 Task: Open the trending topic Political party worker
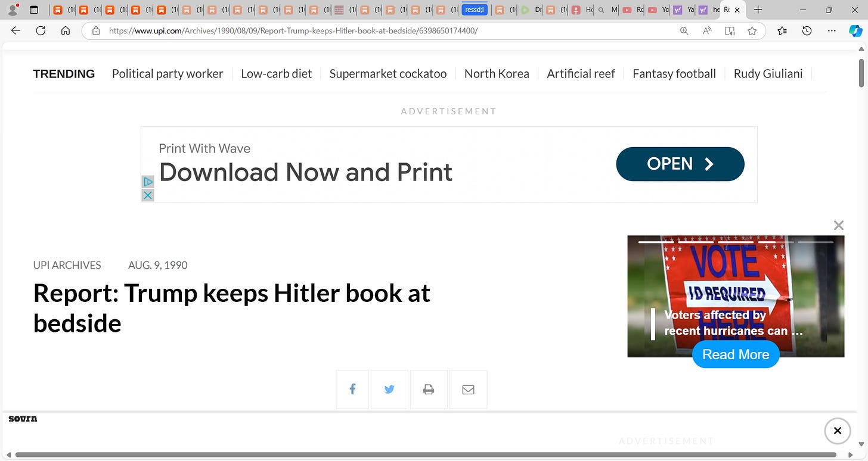coord(168,74)
